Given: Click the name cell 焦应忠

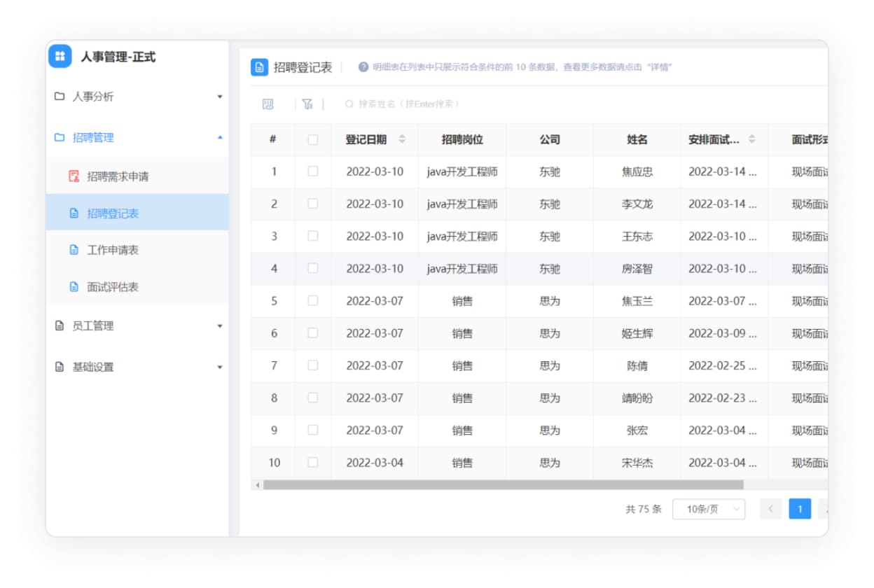Looking at the screenshot, I should 637,171.
